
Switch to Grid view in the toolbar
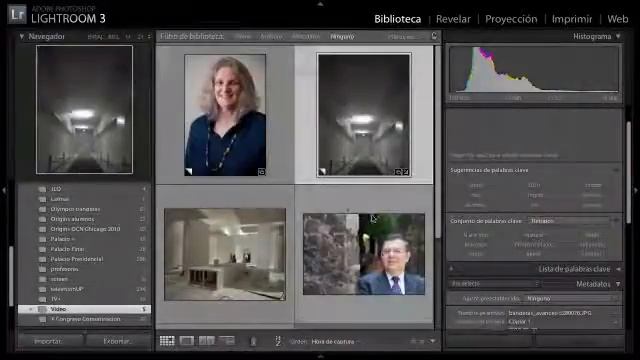[167, 341]
